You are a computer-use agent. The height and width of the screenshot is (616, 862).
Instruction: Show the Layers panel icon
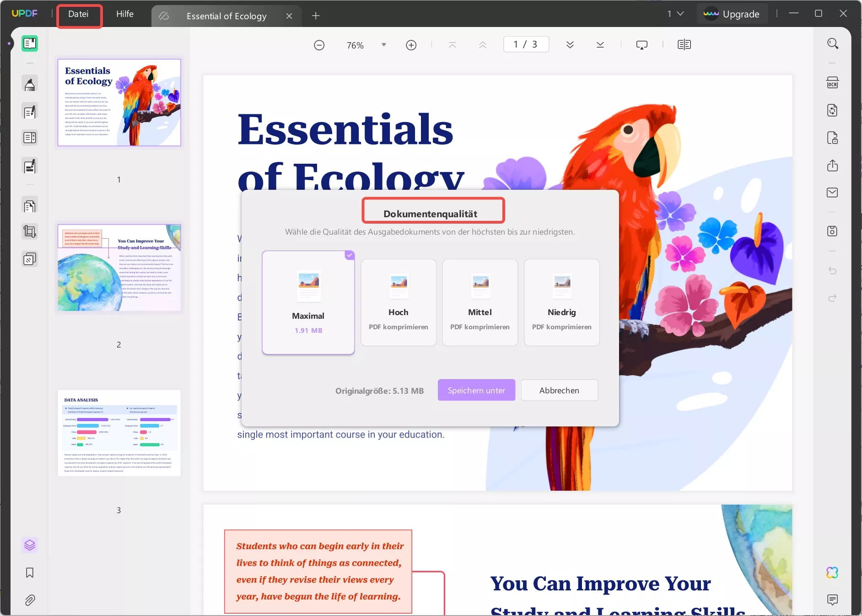pos(30,545)
